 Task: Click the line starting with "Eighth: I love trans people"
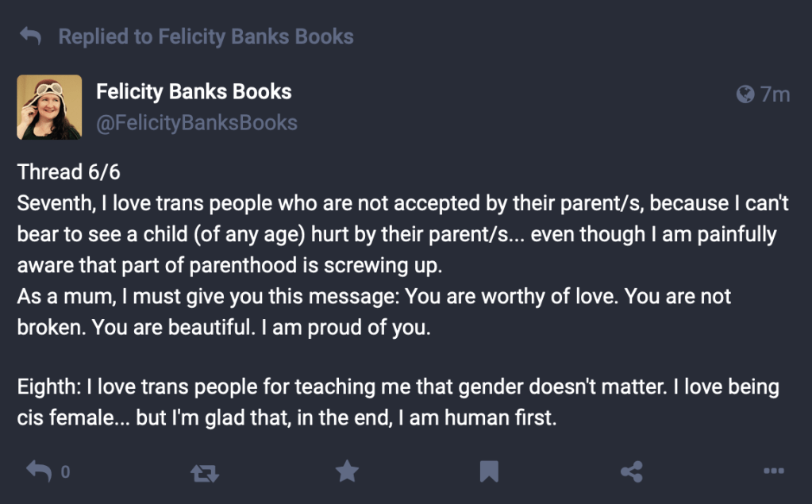(x=398, y=388)
